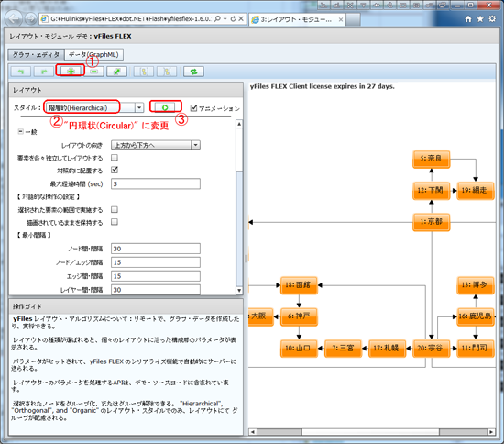
Task: Click the undo arrow toolbar icon
Action: tap(21, 72)
